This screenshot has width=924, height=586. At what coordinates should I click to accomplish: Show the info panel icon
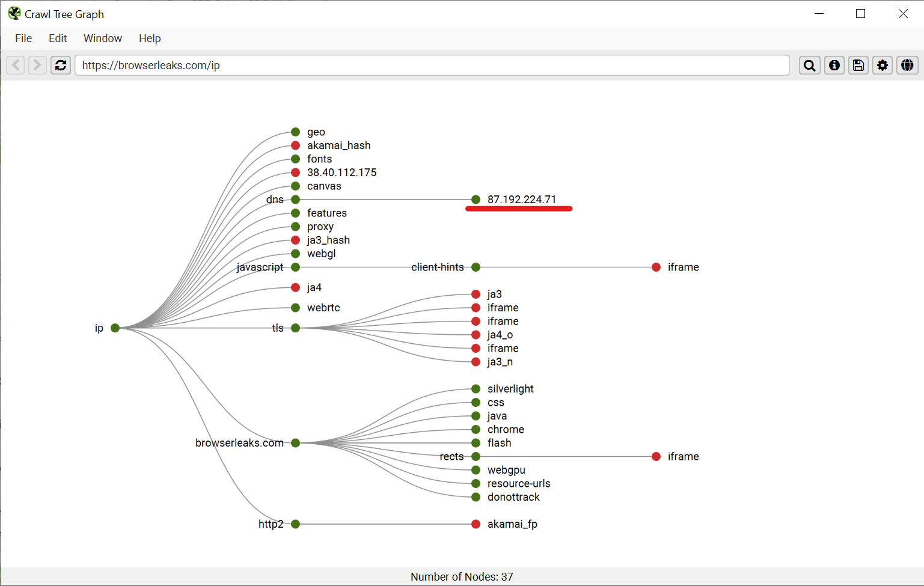[834, 66]
